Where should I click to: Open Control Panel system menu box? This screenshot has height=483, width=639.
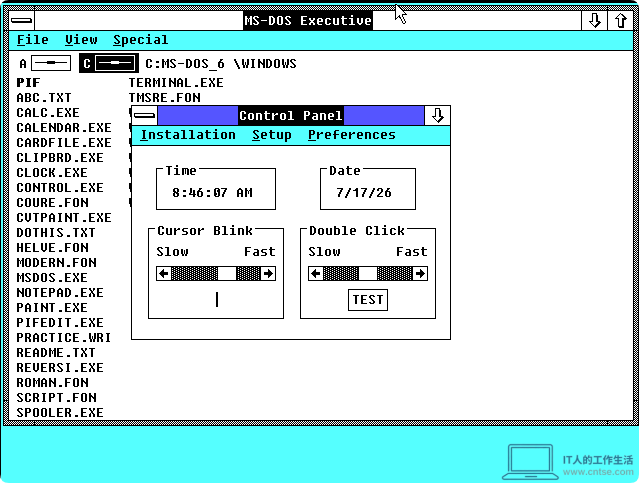(x=145, y=116)
